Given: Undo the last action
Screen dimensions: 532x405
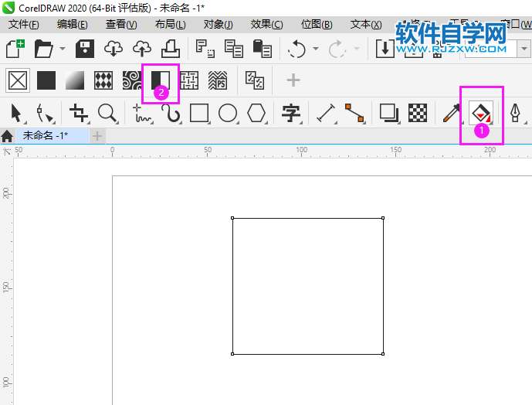Looking at the screenshot, I should pos(296,49).
